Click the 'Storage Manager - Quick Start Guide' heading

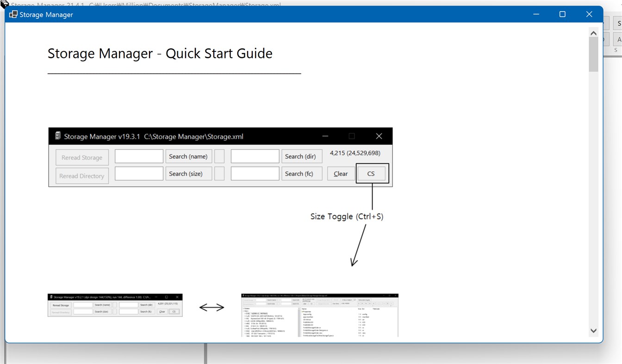click(x=160, y=54)
